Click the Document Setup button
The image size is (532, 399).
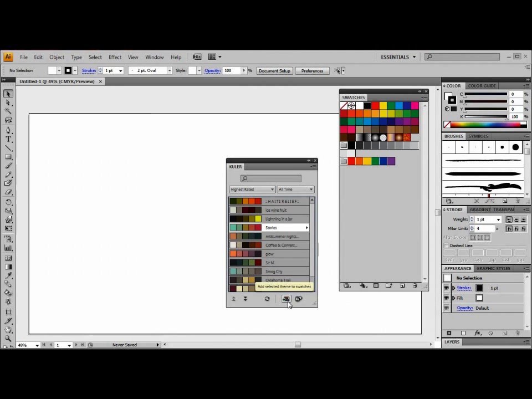[274, 70]
